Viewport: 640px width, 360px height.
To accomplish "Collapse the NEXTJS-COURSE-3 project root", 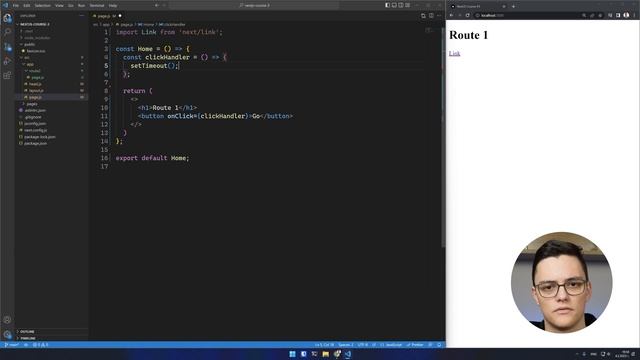I will pos(52,24).
